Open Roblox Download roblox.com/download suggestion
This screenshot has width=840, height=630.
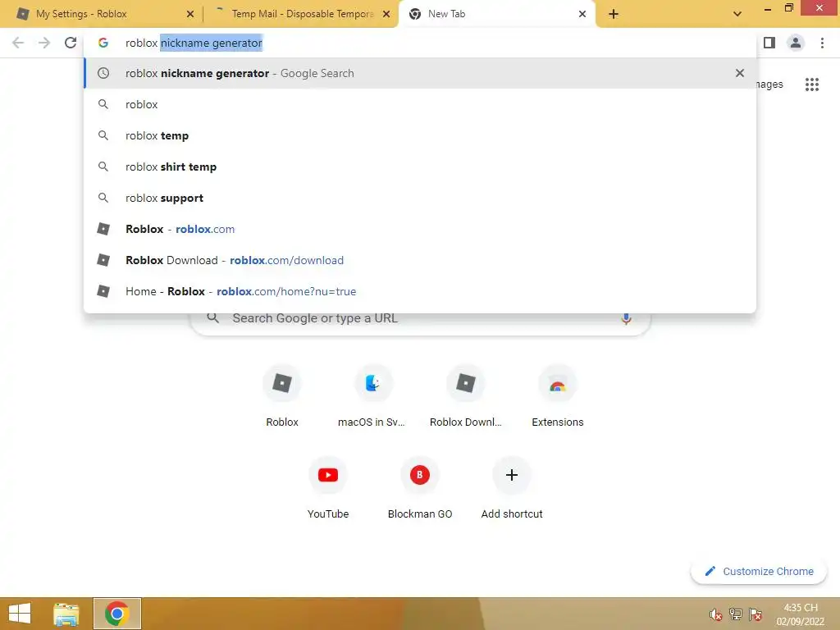point(420,260)
